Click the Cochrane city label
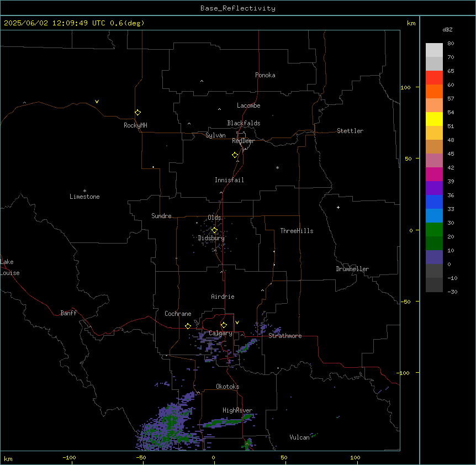The width and height of the screenshot is (476, 465). 178,314
